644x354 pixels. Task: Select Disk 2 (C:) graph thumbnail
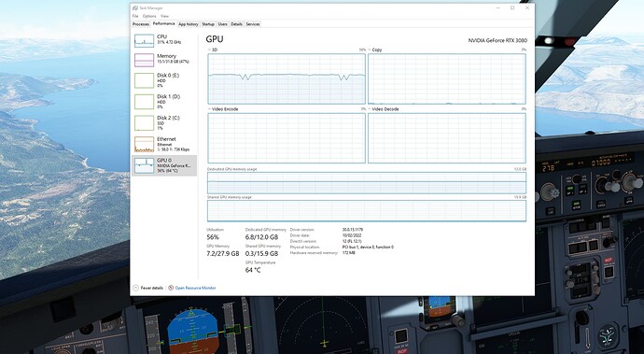click(x=144, y=123)
